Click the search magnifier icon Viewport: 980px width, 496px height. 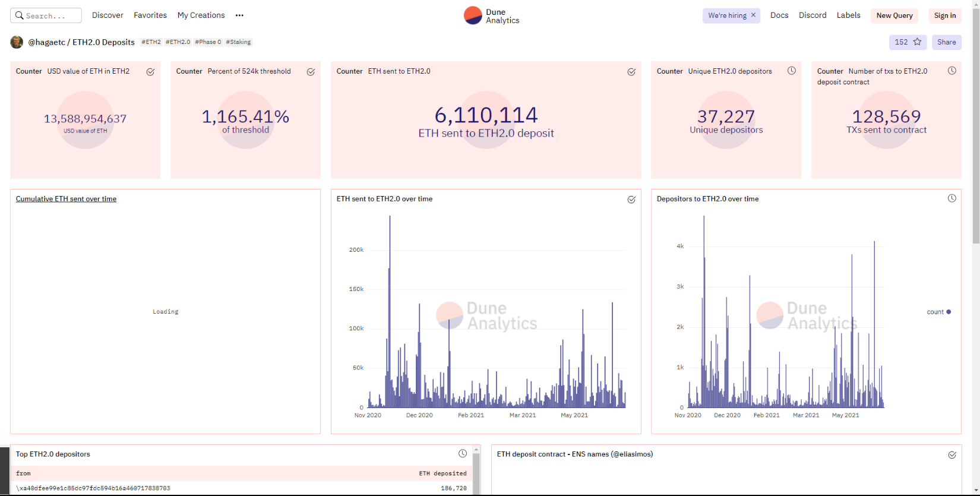pos(20,15)
